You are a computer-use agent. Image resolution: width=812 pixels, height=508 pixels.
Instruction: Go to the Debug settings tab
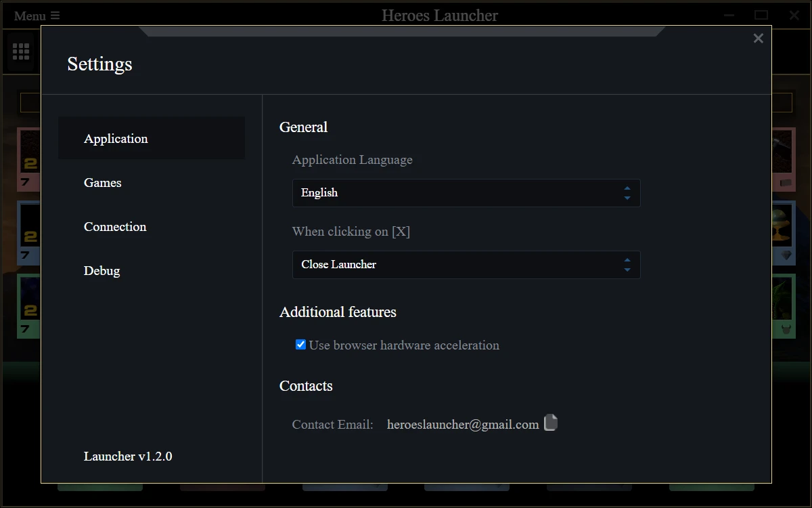[x=102, y=271]
